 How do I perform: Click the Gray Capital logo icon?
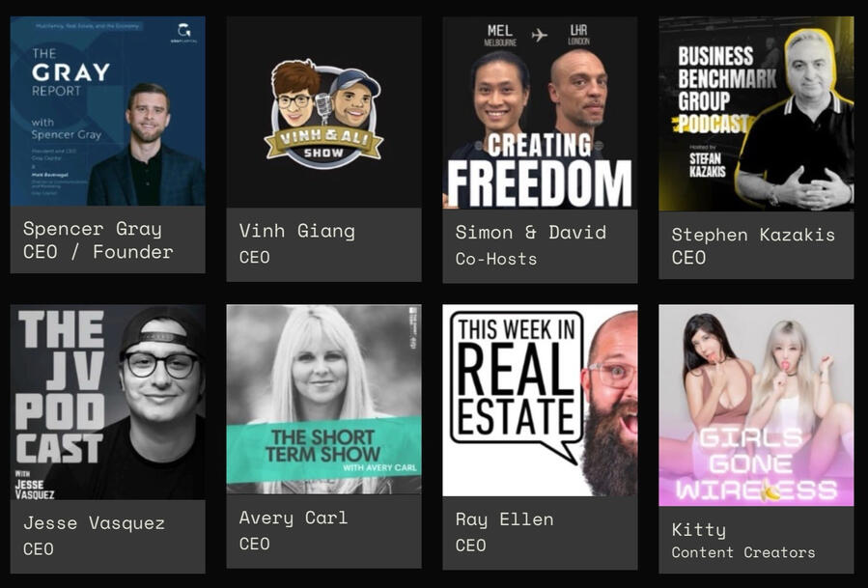[183, 32]
